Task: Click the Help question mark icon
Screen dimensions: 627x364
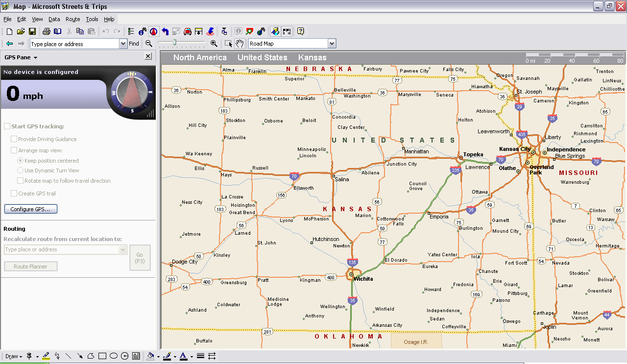Action: (x=300, y=31)
